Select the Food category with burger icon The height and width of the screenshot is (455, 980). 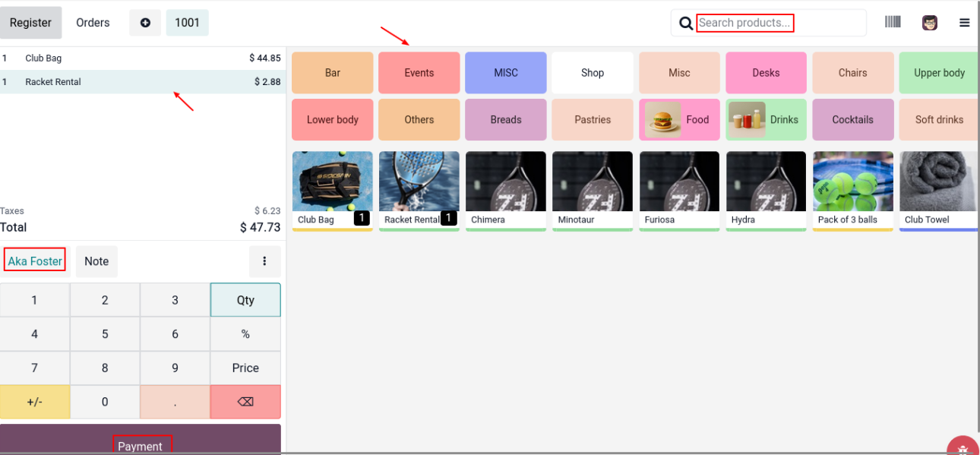pos(679,120)
